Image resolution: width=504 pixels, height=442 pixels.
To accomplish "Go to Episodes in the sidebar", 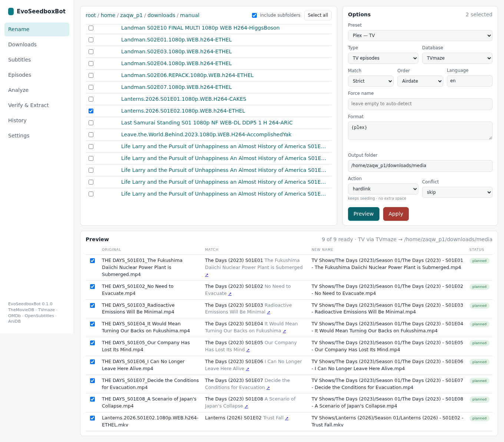I will pyautogui.click(x=37, y=75).
